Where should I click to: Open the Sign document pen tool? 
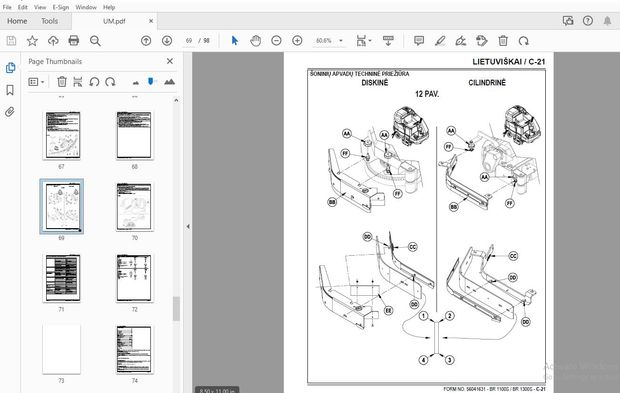pos(461,40)
